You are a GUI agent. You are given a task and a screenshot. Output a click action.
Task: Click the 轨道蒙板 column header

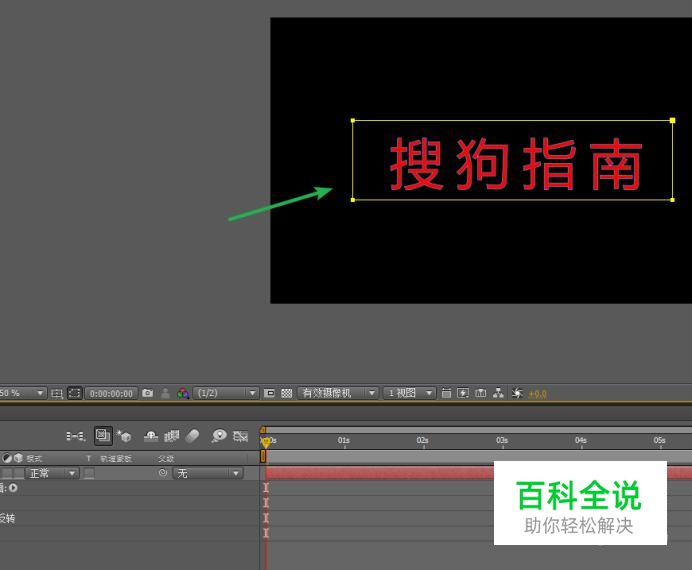click(x=116, y=459)
